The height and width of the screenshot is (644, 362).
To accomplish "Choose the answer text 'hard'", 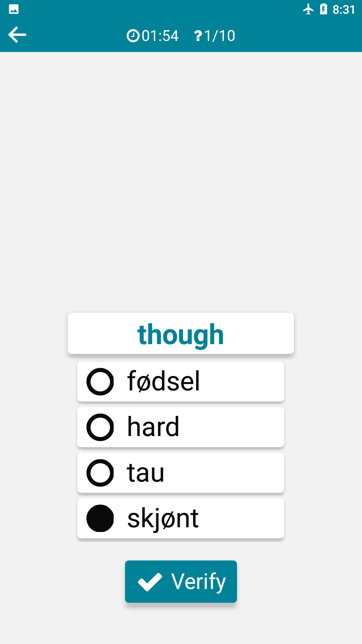I will tap(153, 427).
